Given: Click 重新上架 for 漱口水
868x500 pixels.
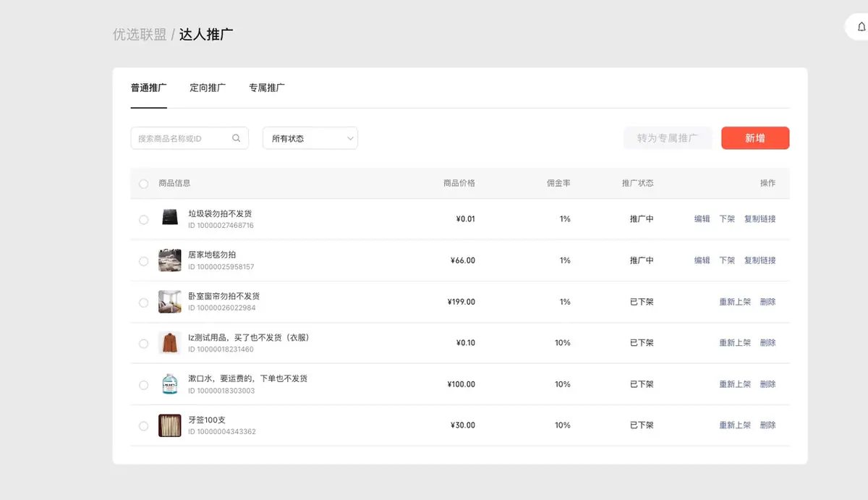Looking at the screenshot, I should coord(735,384).
